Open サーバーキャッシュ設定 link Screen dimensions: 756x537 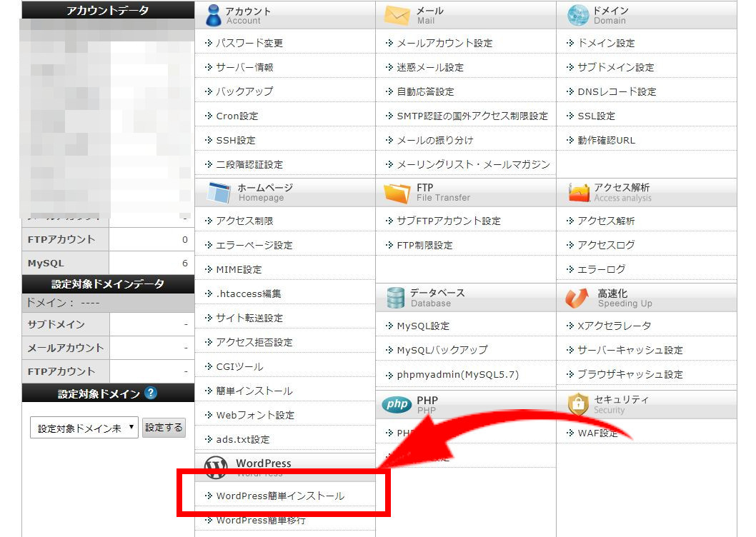[630, 350]
